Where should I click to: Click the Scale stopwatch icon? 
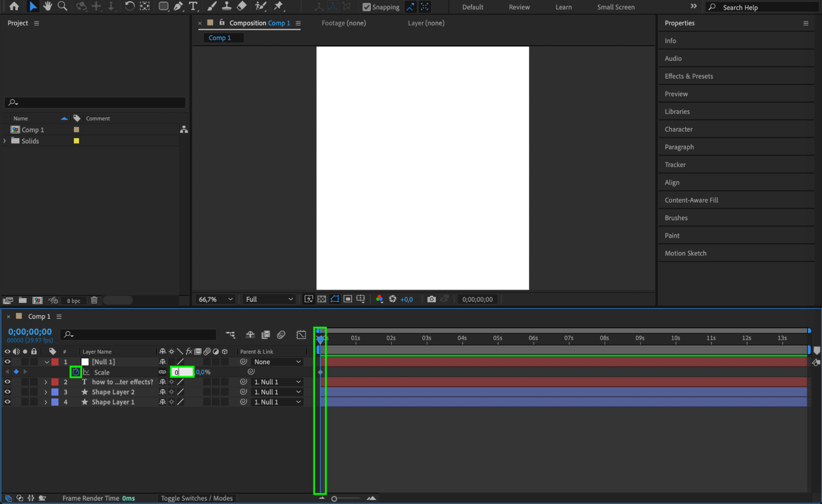pos(76,372)
